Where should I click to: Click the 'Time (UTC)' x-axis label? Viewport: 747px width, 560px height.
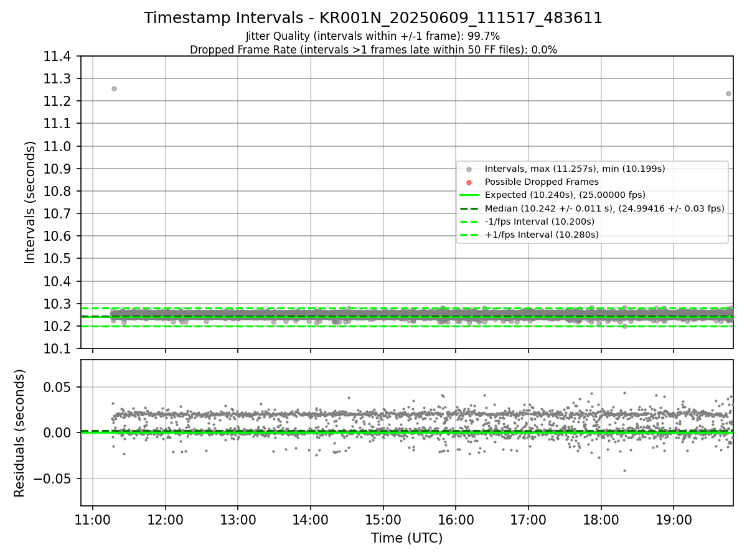tap(406, 538)
